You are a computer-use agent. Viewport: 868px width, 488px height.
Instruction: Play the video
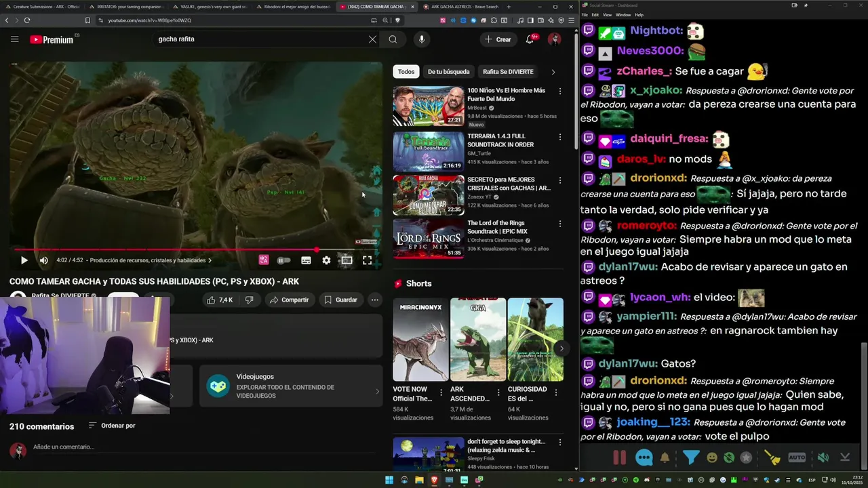point(24,260)
